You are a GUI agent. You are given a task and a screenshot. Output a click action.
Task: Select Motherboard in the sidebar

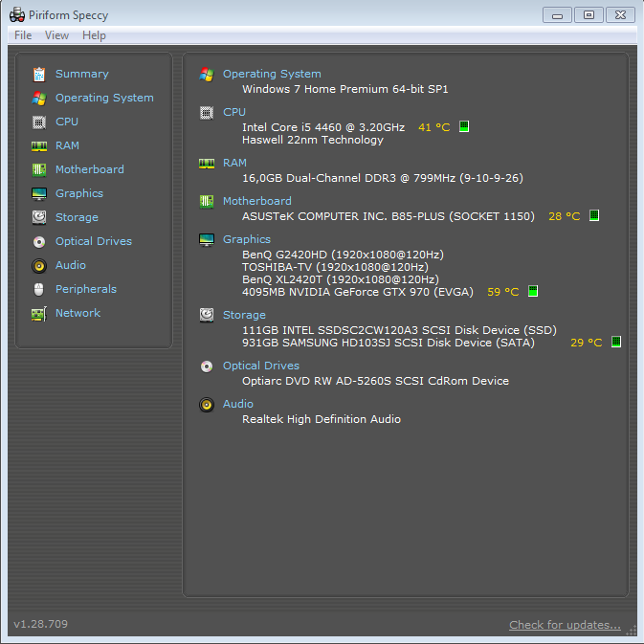tap(90, 169)
